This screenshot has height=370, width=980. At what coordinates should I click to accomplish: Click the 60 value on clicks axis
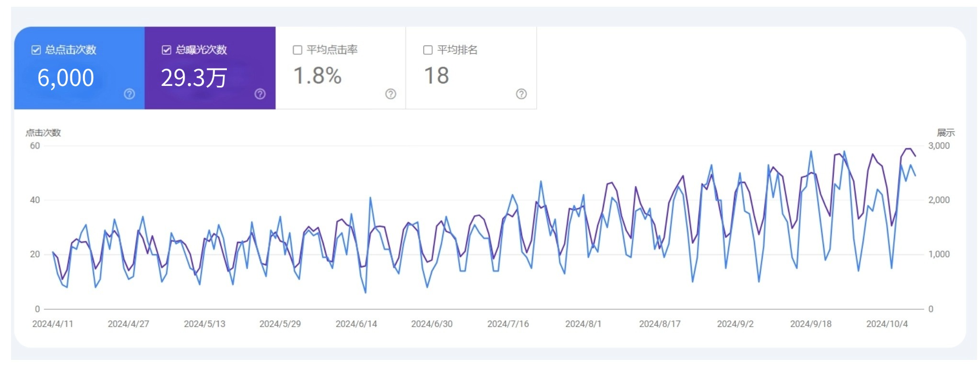pyautogui.click(x=35, y=146)
